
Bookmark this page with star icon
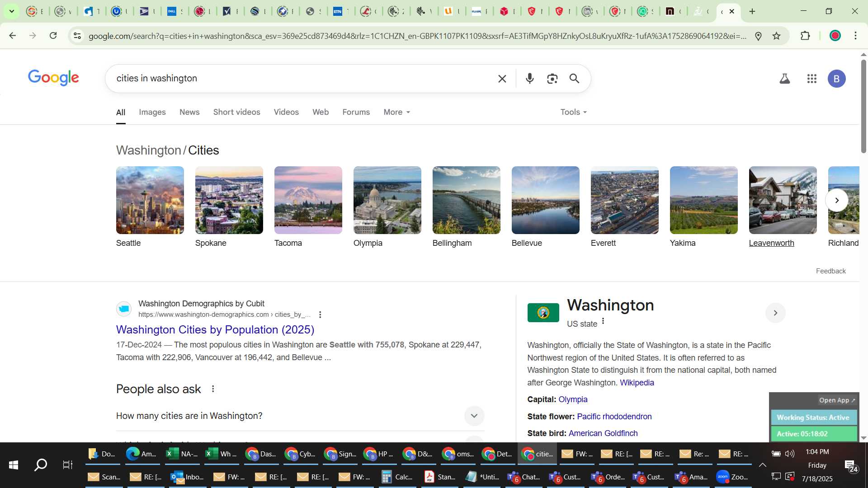[776, 36]
